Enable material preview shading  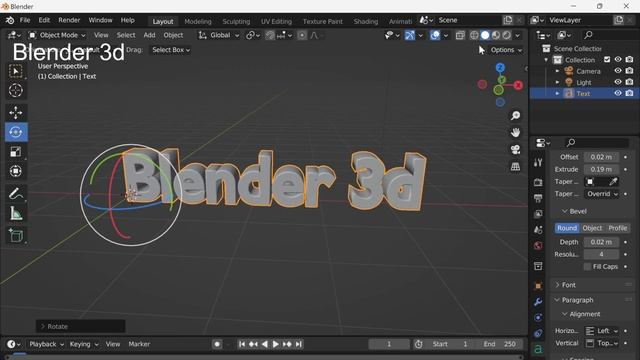(x=496, y=36)
